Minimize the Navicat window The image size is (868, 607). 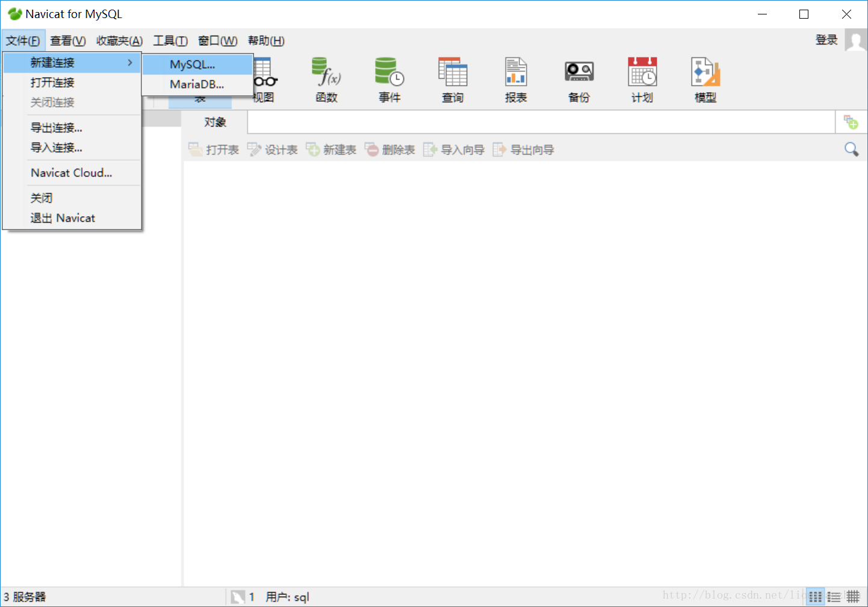tap(762, 14)
